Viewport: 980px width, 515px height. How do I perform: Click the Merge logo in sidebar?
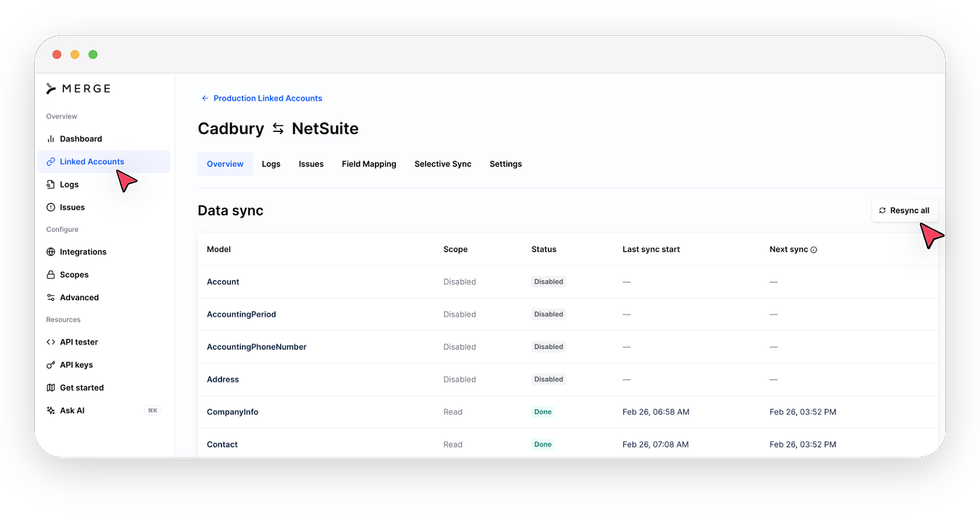[x=78, y=88]
